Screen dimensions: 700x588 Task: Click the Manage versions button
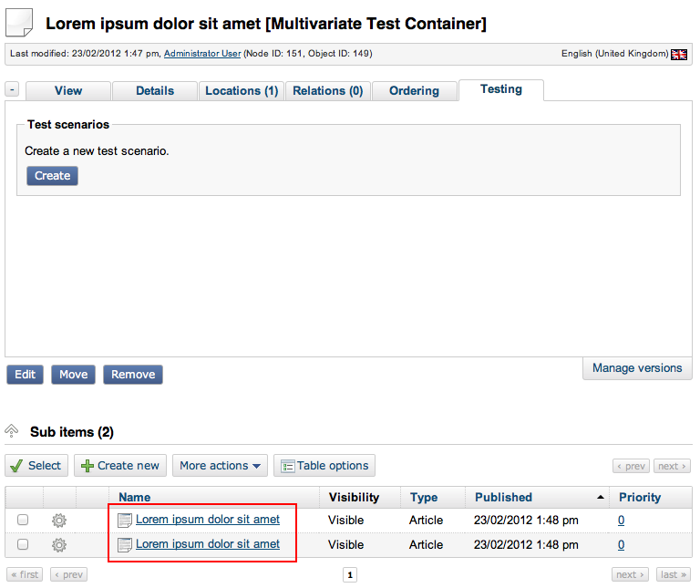(636, 368)
